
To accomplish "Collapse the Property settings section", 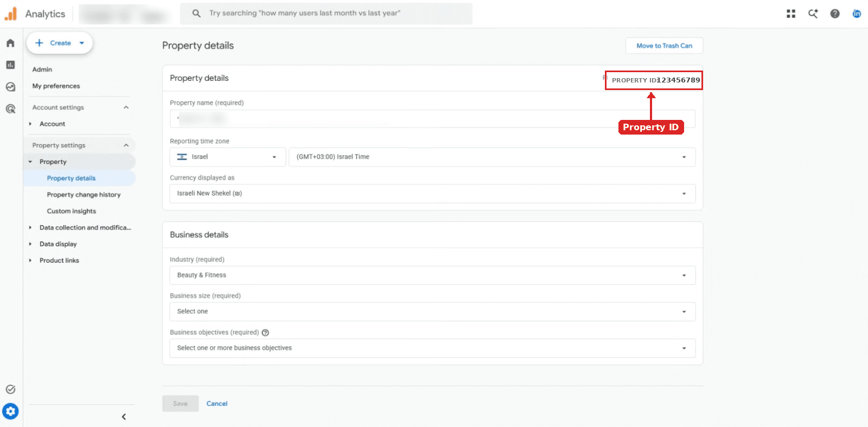I will [126, 145].
